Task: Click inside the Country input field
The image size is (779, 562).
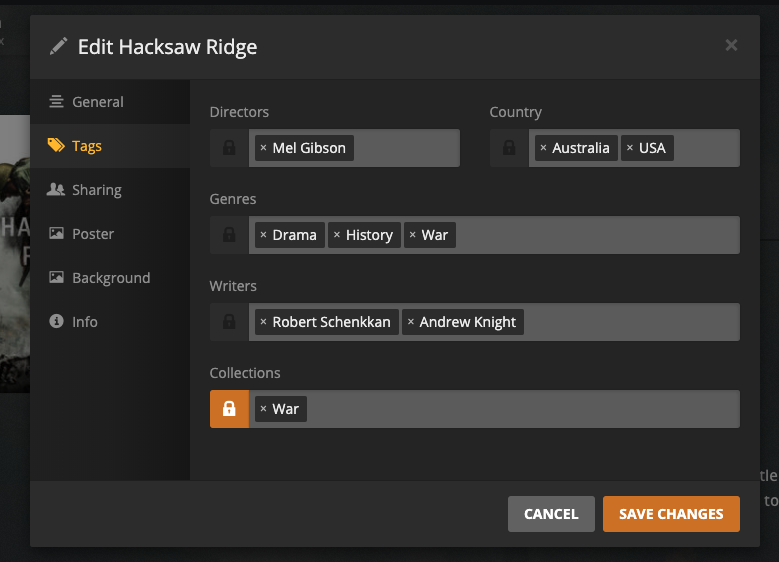Action: tap(634, 148)
